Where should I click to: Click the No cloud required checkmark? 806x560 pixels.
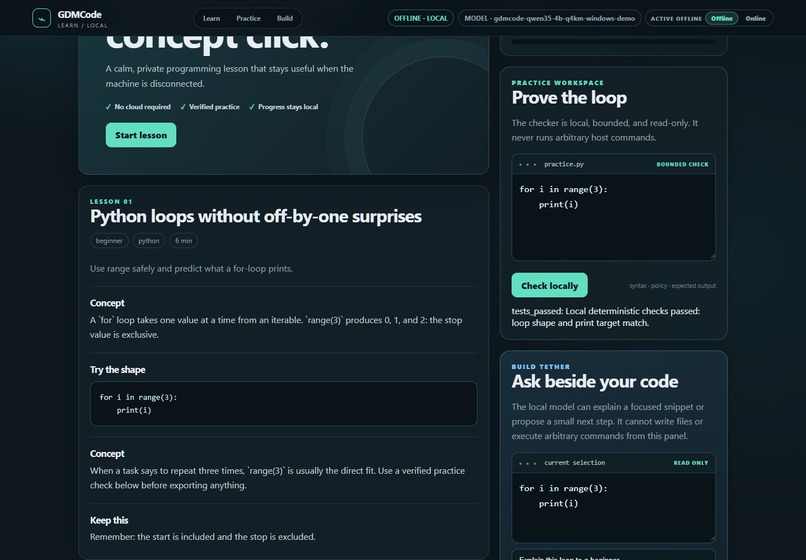[x=108, y=107]
